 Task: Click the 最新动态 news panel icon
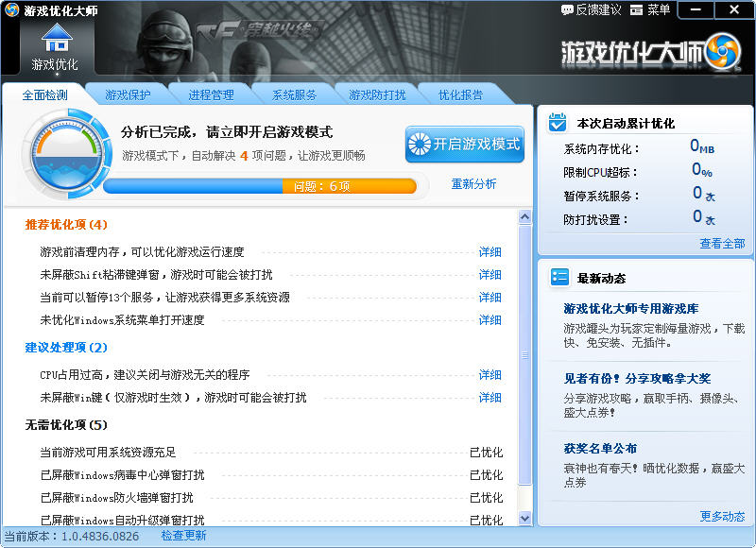tap(559, 278)
